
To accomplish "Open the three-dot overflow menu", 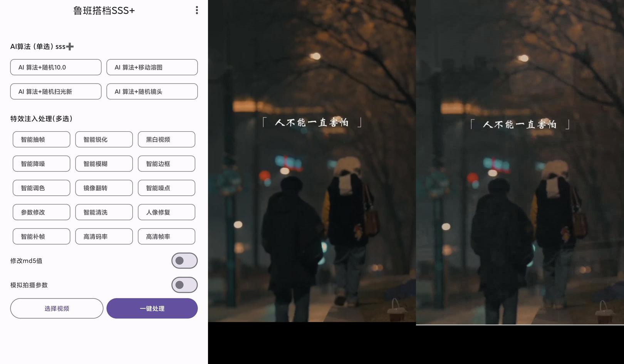I will 197,10.
